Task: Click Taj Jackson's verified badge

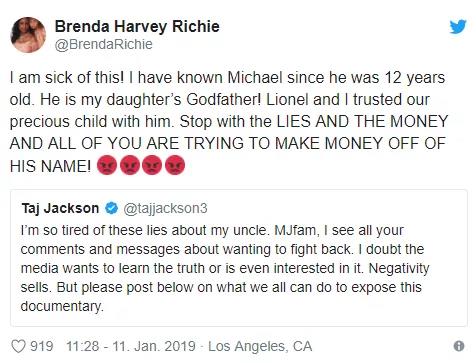Action: pyautogui.click(x=111, y=208)
